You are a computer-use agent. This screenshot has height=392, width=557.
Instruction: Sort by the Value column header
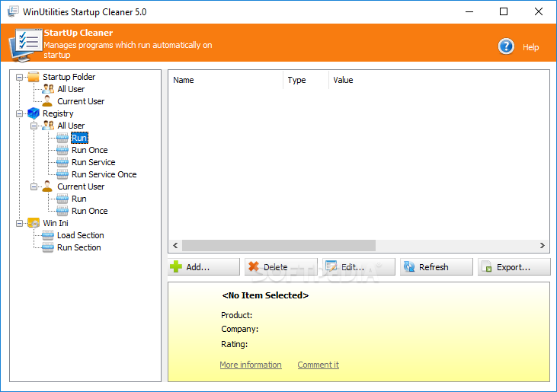coord(439,80)
